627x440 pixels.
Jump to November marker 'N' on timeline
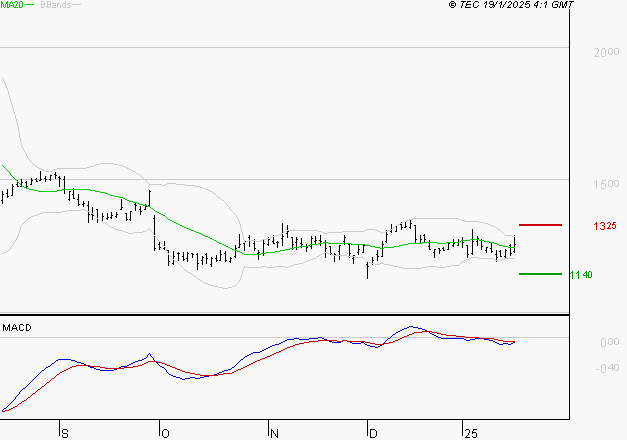(x=273, y=433)
